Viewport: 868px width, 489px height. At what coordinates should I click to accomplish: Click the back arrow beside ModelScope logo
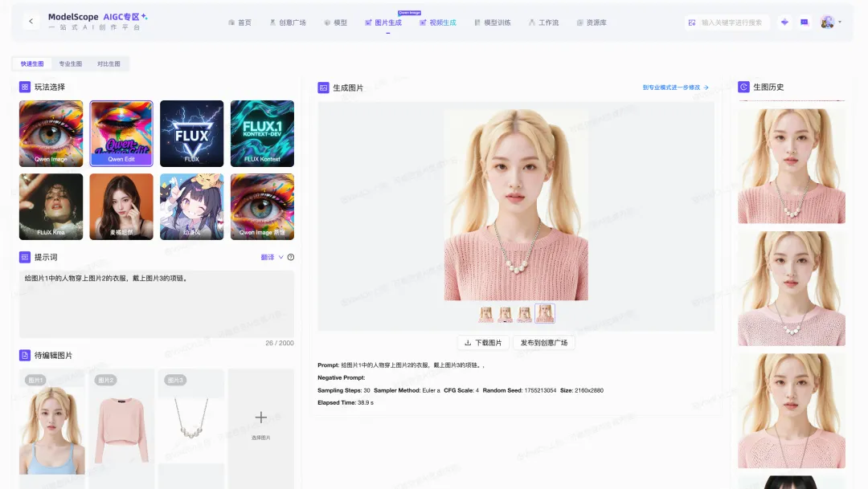click(x=31, y=22)
